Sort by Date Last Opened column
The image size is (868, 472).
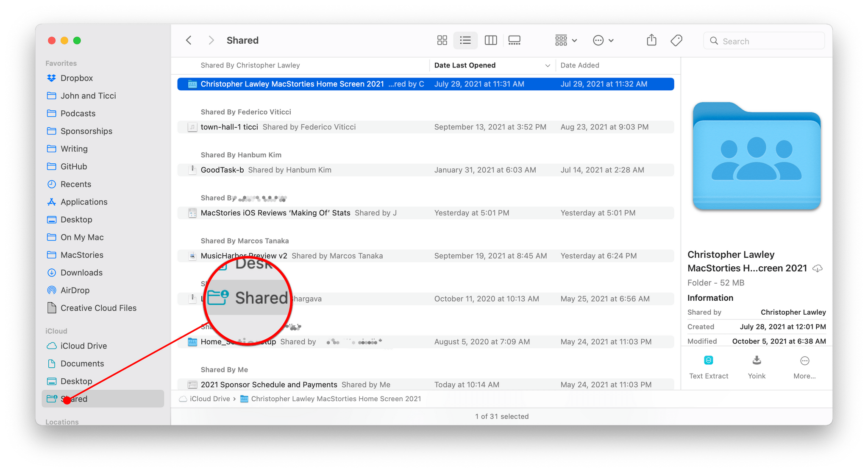click(x=492, y=65)
